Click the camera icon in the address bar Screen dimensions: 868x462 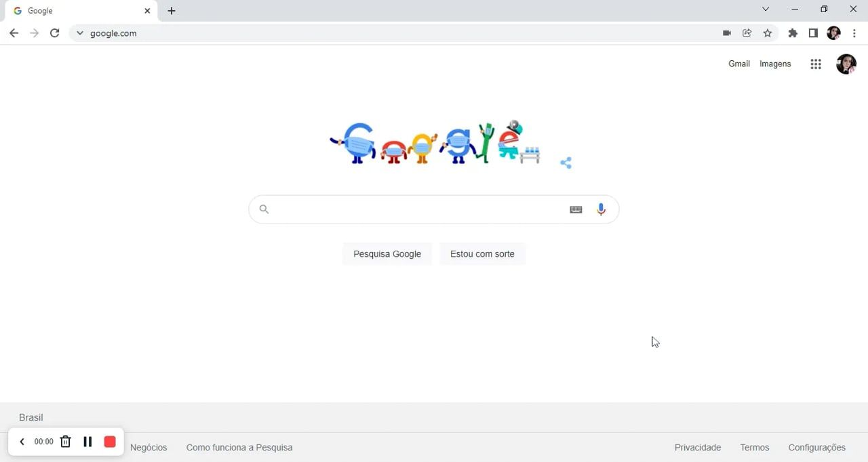727,33
